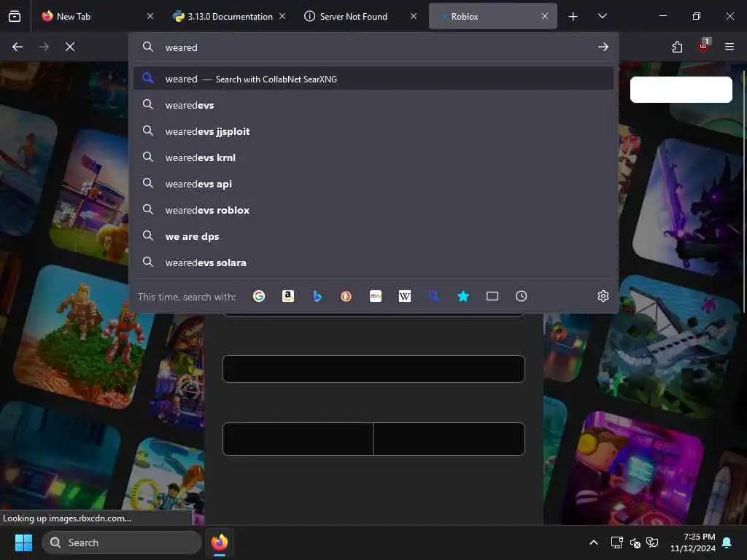The width and height of the screenshot is (747, 560).
Task: Switch to the New Tab tab
Action: click(98, 16)
